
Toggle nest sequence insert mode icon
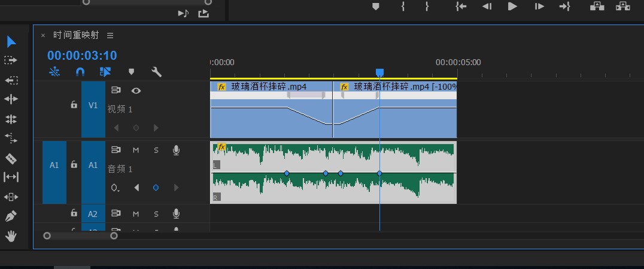(54, 72)
